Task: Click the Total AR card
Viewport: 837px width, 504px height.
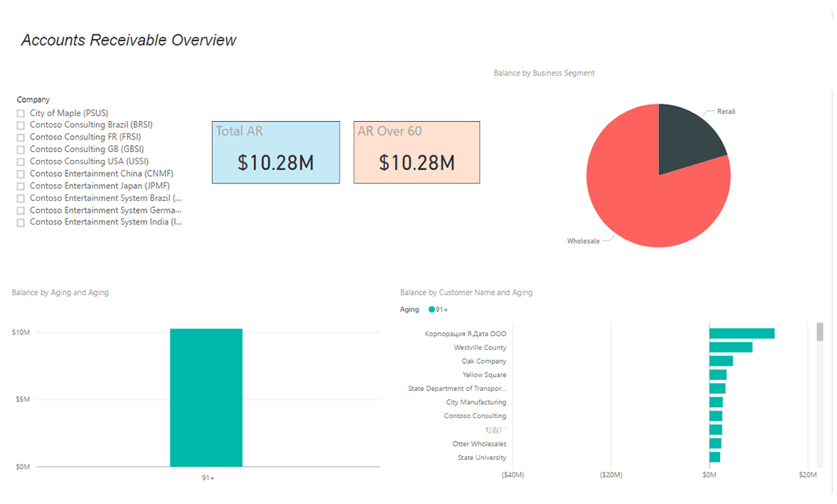Action: (x=276, y=153)
